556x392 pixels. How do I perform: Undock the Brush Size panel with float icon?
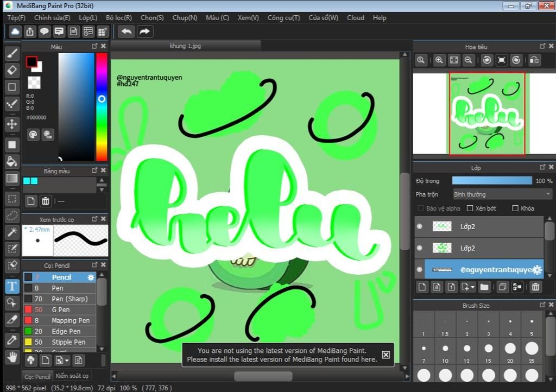(x=542, y=305)
